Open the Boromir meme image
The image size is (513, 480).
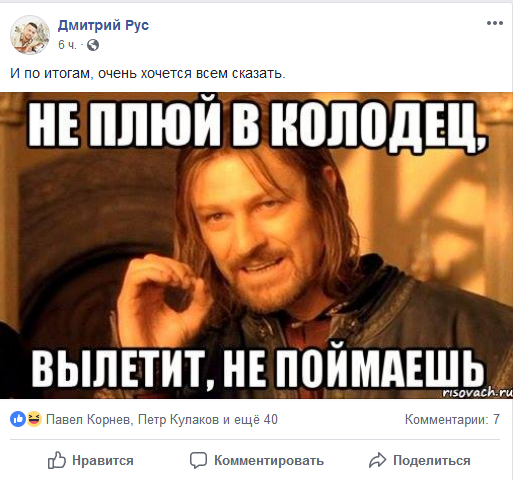[256, 245]
